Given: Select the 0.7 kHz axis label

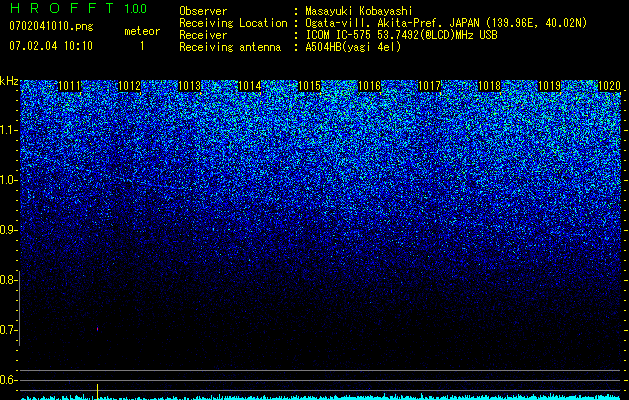Looking at the screenshot, I should click(x=8, y=330).
